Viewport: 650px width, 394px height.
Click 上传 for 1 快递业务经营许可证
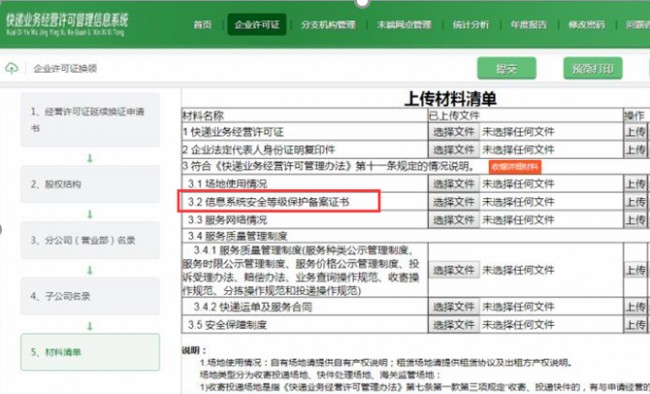coord(636,132)
